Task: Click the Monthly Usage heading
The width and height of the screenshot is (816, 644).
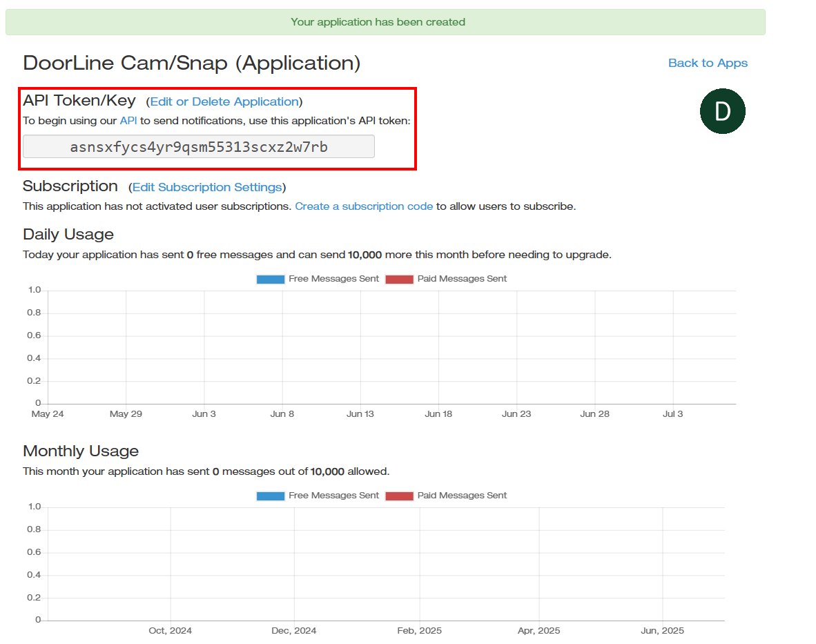Action: point(81,451)
